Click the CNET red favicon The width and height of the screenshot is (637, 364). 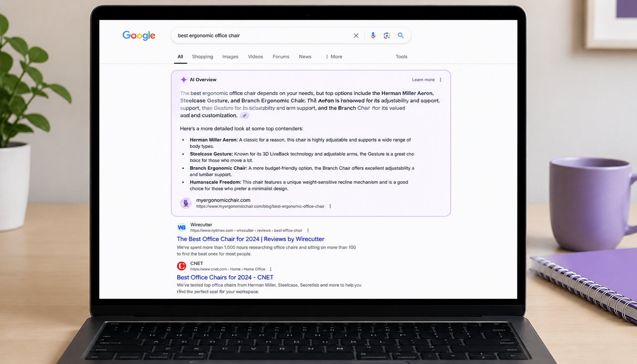point(182,266)
